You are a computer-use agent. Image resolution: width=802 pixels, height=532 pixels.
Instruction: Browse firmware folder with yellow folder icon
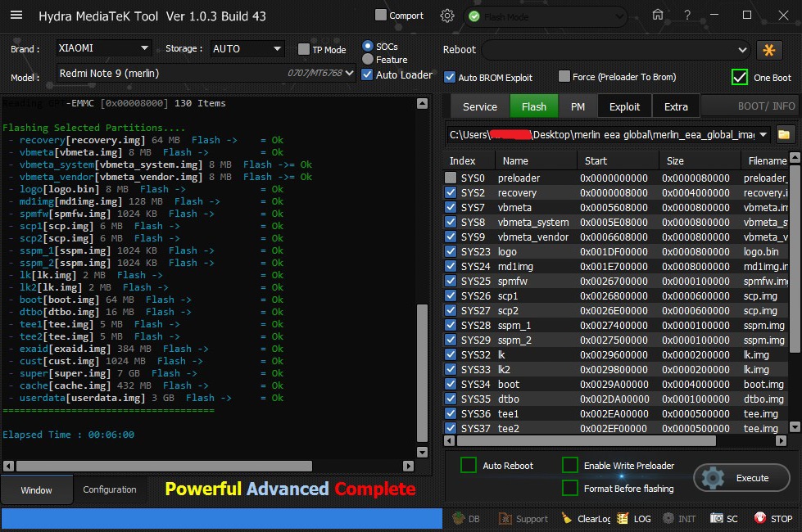pyautogui.click(x=784, y=135)
